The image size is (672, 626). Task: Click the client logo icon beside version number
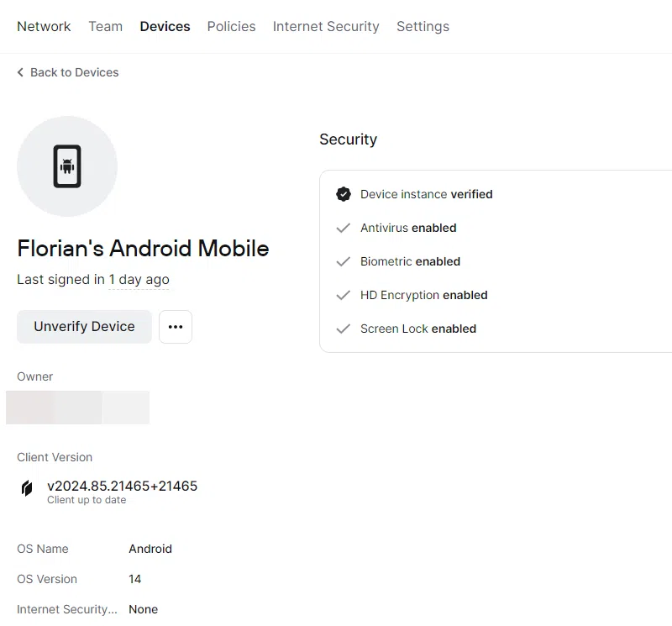[x=27, y=488]
